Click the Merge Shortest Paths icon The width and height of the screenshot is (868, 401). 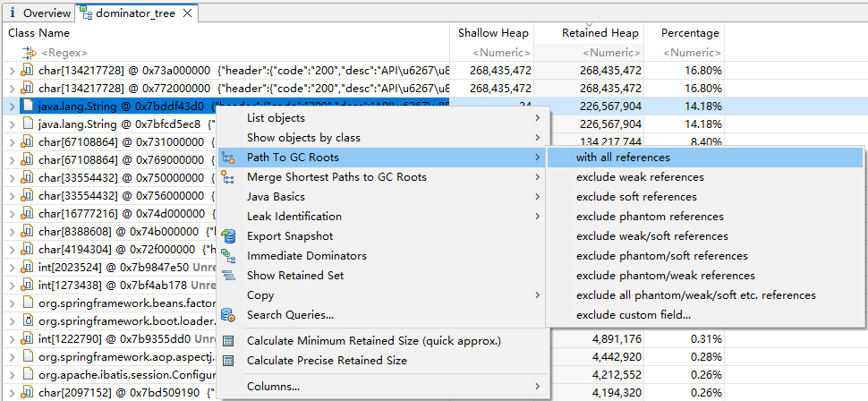point(227,177)
